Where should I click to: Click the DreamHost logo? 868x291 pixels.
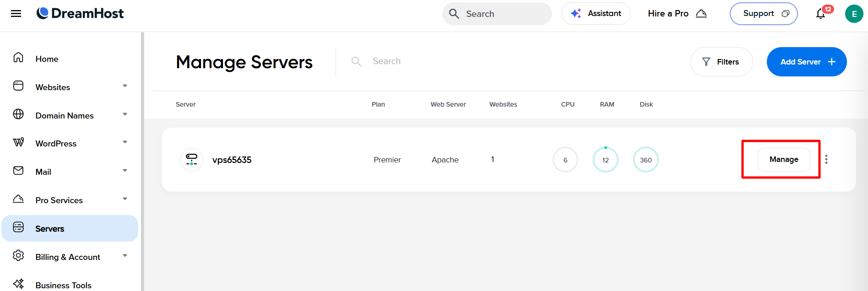(x=80, y=13)
